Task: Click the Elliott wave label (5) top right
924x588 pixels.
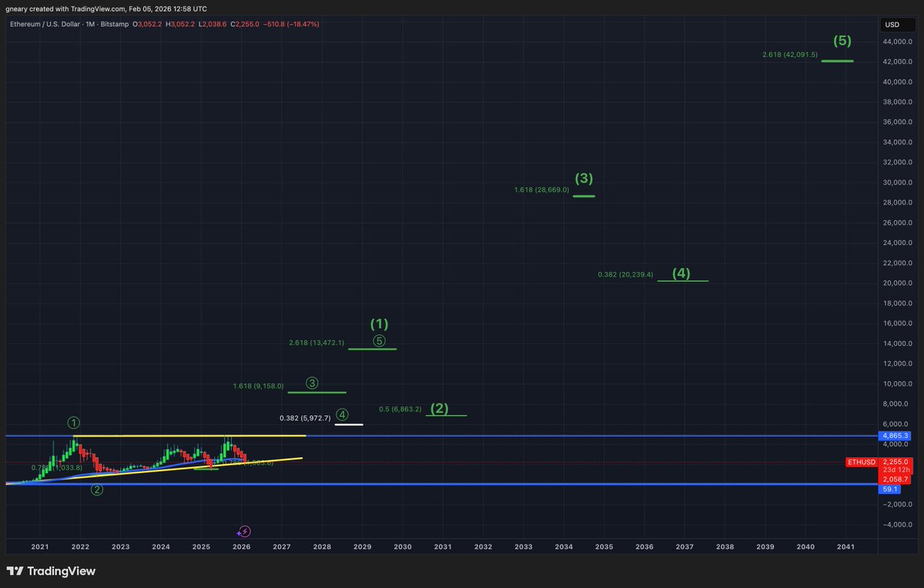Action: [x=841, y=40]
